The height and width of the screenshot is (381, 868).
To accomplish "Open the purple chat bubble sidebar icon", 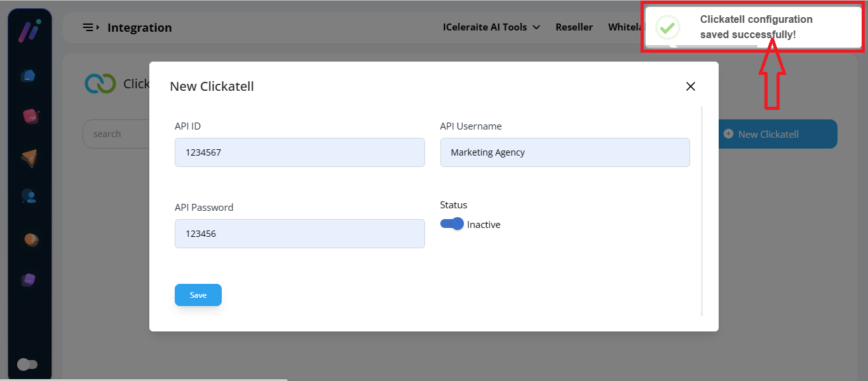I will [29, 279].
